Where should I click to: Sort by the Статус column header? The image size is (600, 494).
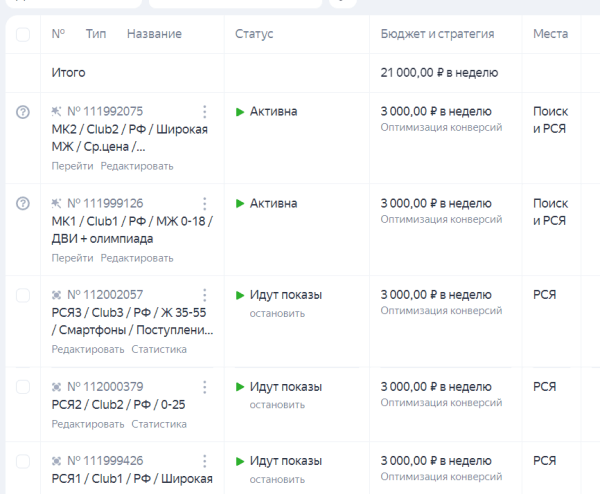click(x=254, y=34)
